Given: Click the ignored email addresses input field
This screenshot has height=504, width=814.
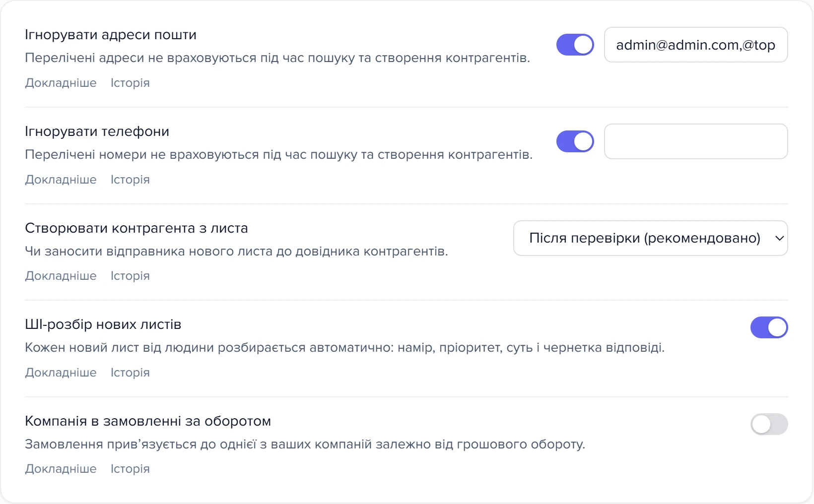Looking at the screenshot, I should (696, 45).
